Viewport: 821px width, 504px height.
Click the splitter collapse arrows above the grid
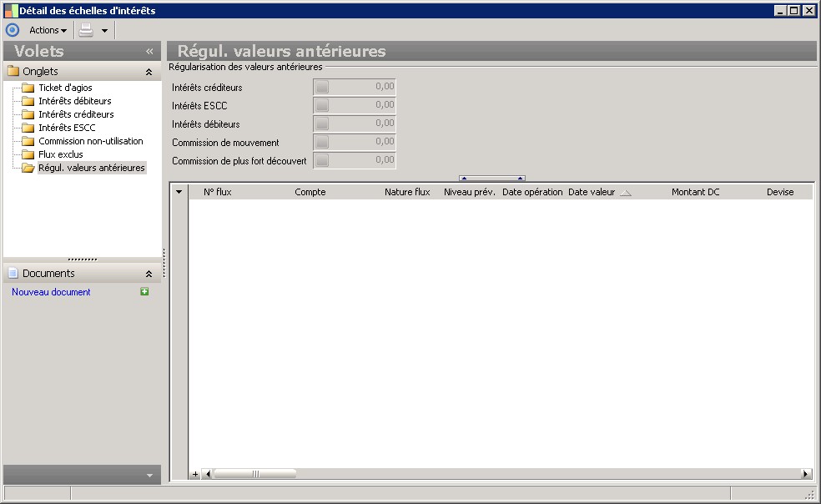point(491,178)
